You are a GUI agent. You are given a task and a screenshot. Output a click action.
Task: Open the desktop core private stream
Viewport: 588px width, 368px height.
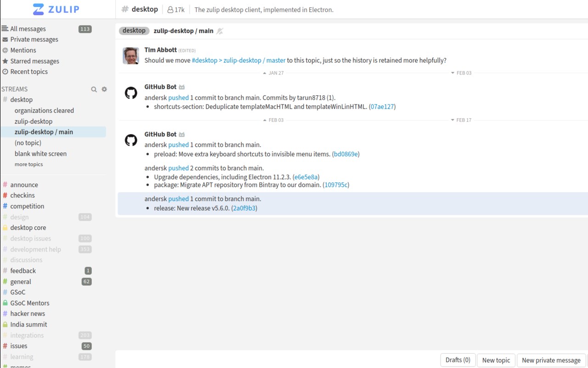(x=28, y=228)
